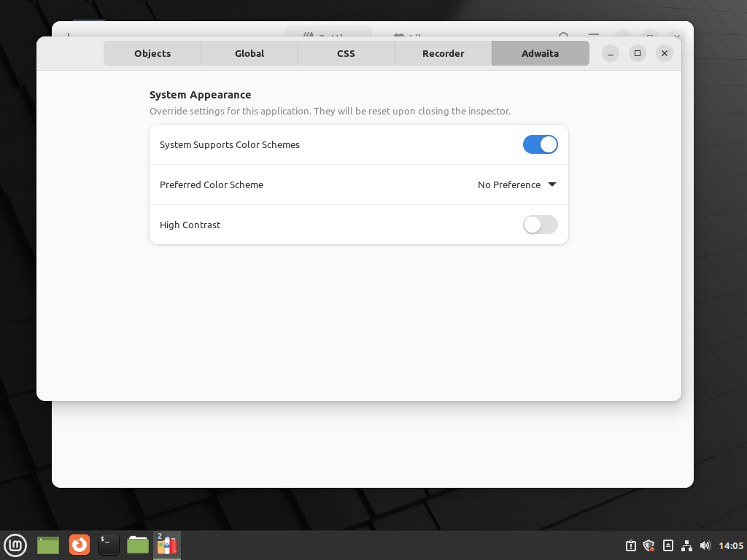Open the terminal from the taskbar
This screenshot has height=560, width=747.
pos(108,545)
